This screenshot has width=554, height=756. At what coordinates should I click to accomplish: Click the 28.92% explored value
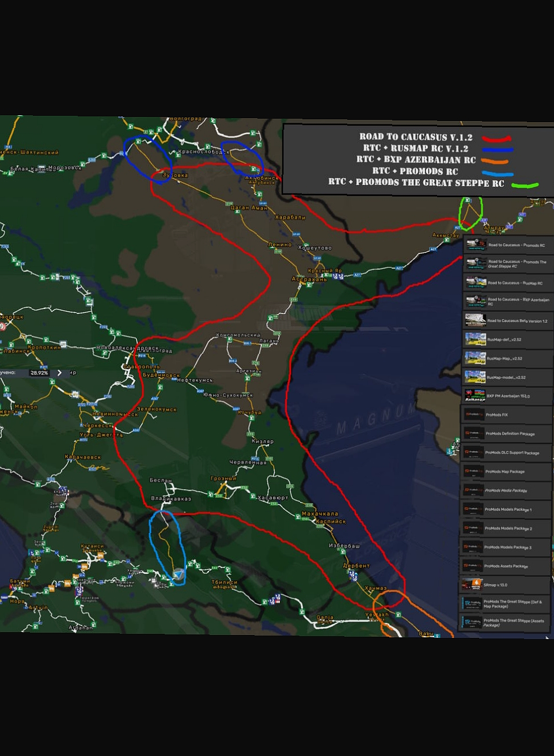pos(39,373)
